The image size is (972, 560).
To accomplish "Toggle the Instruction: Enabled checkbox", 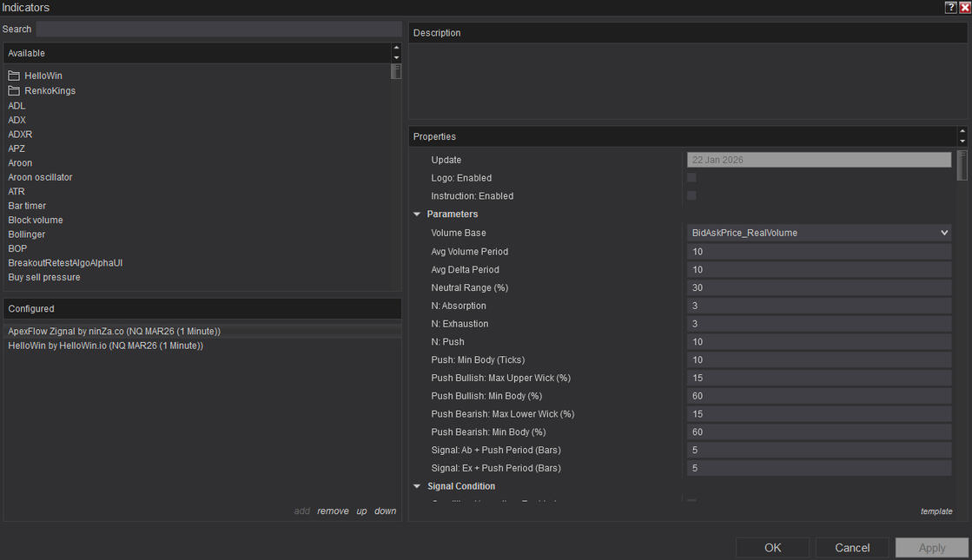I will 691,196.
